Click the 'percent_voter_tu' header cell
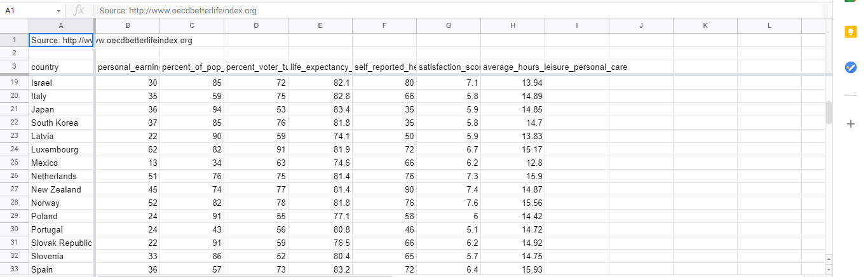Screen dimensions: 868x277 pyautogui.click(x=256, y=67)
